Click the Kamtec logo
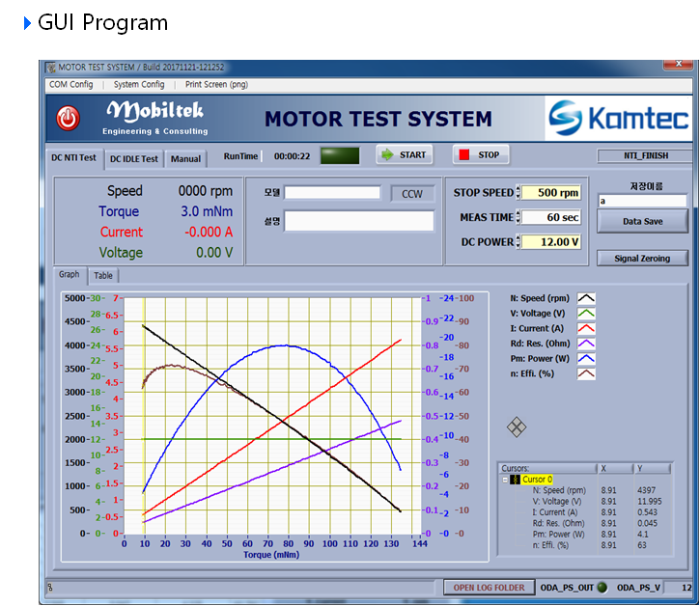Screen dimensions: 700x606 pos(619,118)
